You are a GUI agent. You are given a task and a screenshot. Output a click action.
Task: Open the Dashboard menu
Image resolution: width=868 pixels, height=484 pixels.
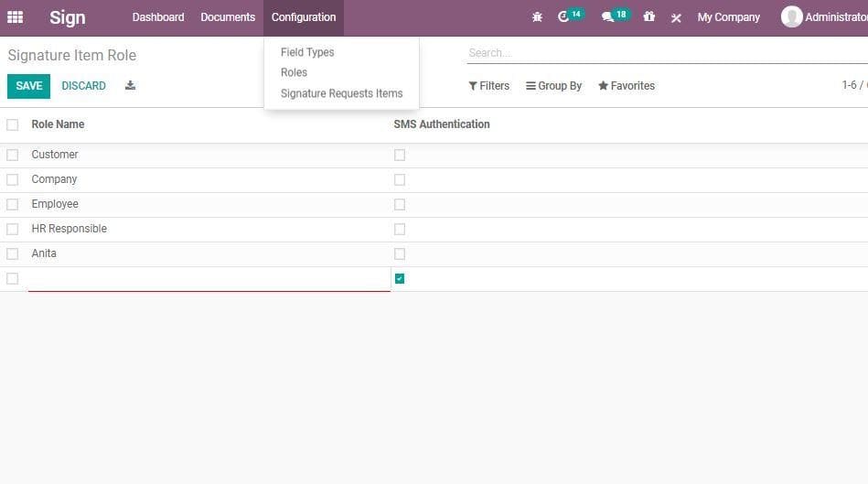(x=157, y=17)
